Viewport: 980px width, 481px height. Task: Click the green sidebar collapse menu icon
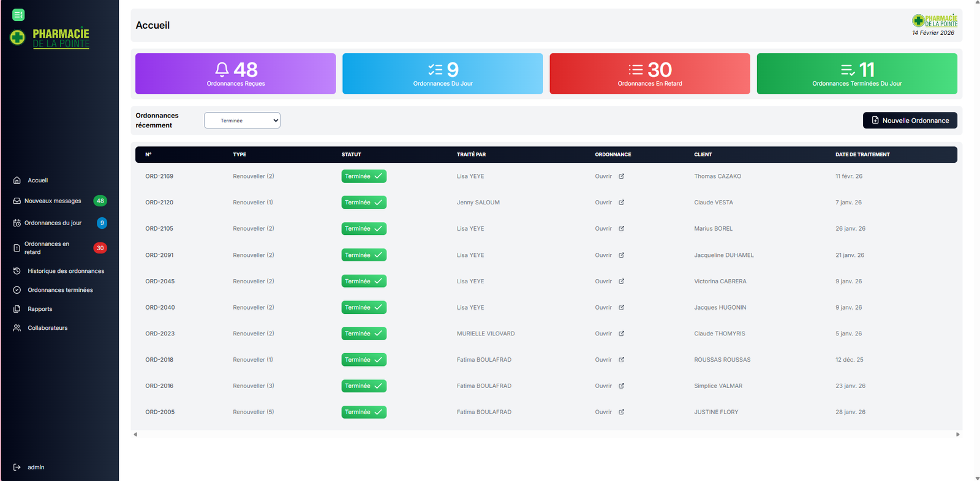[x=18, y=15]
